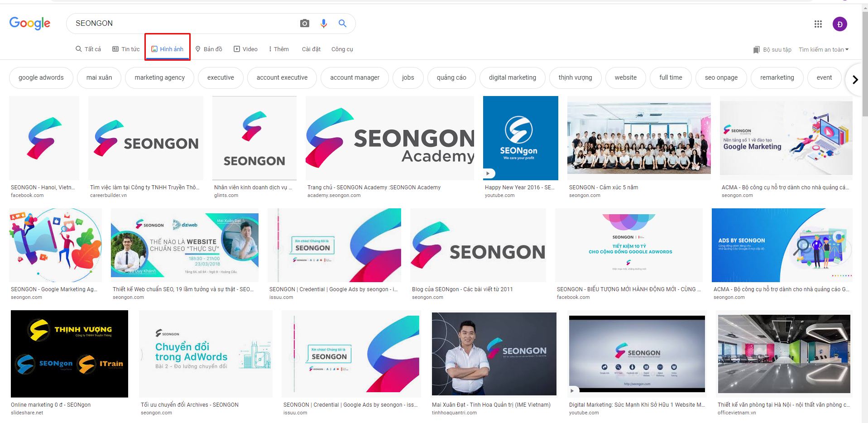Open 'Trang chủ - SEONGON Academy' caption link
Screen dimensions: 868x423
tap(374, 187)
